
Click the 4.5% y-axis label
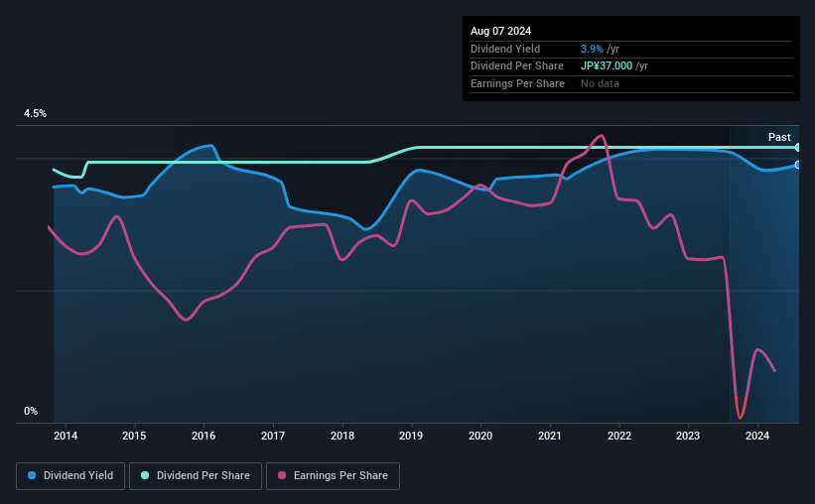coord(35,114)
